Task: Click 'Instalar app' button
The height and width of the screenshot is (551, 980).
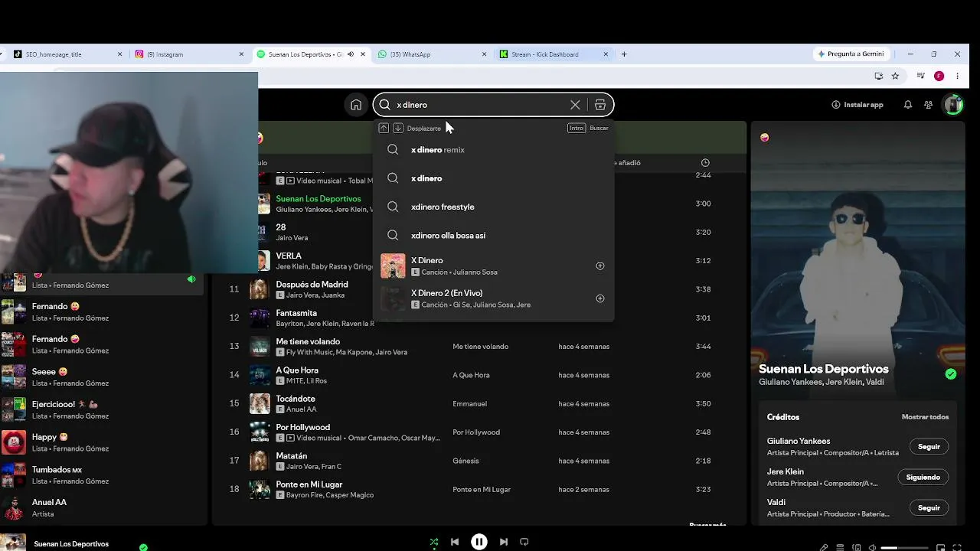Action: [857, 105]
